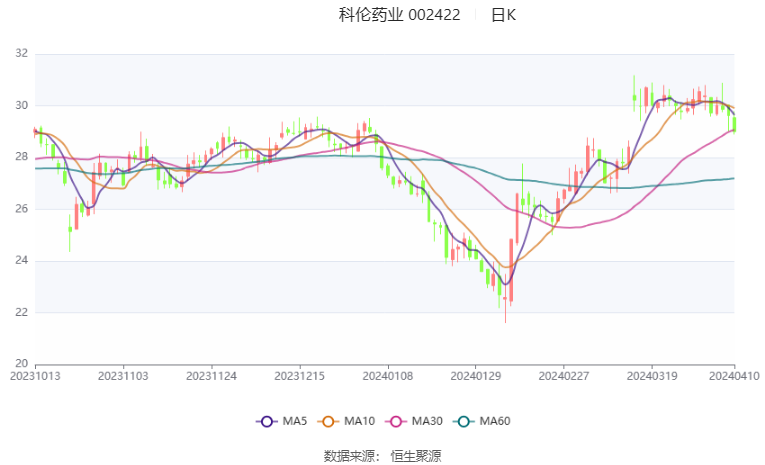The height and width of the screenshot is (465, 765).
Task: Hide the MA5 line via its label
Action: pyautogui.click(x=295, y=421)
